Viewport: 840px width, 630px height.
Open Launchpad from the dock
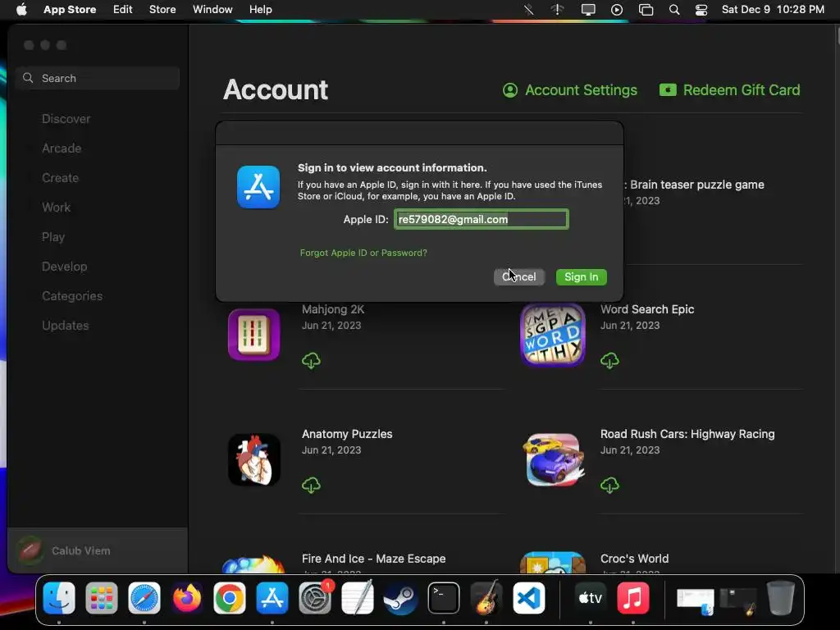(101, 598)
